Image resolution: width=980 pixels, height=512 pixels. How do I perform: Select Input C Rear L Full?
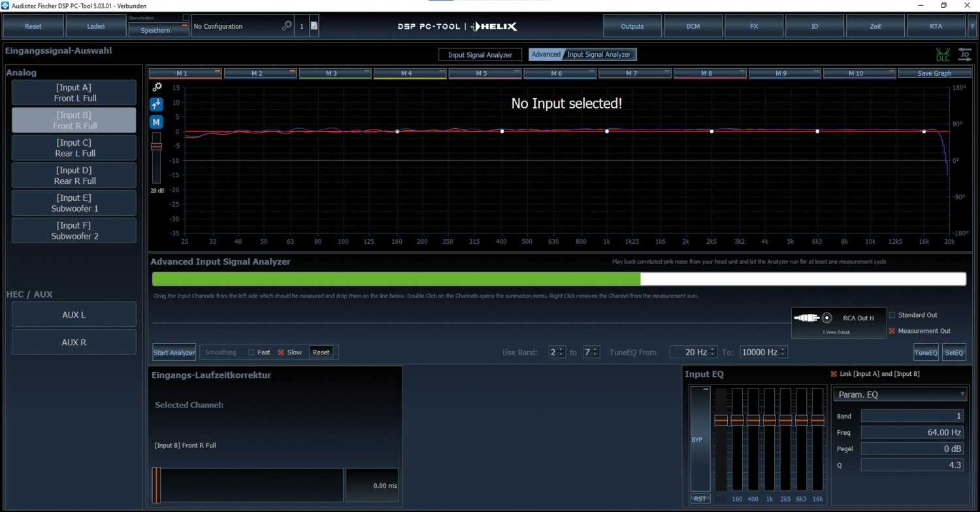pyautogui.click(x=74, y=148)
